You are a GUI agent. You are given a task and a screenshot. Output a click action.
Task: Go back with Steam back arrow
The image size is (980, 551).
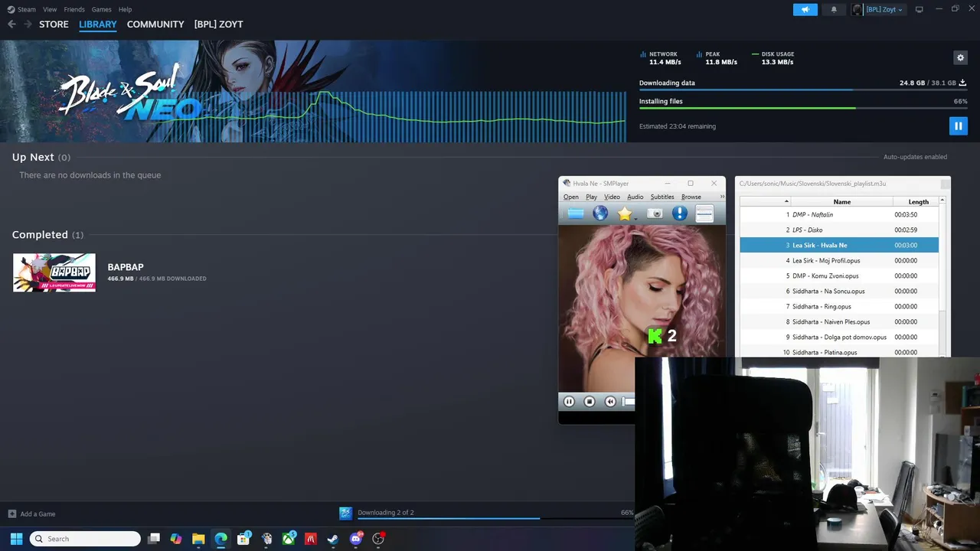[11, 24]
